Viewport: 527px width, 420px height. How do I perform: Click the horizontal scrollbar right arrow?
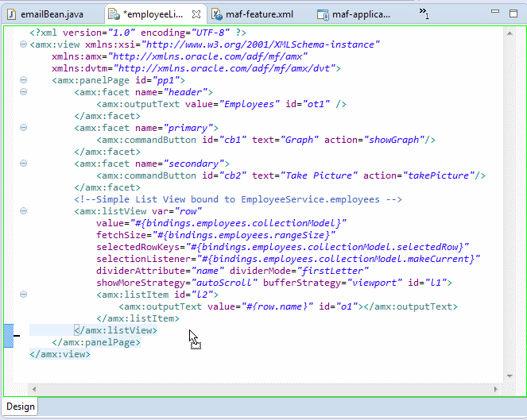pos(496,389)
